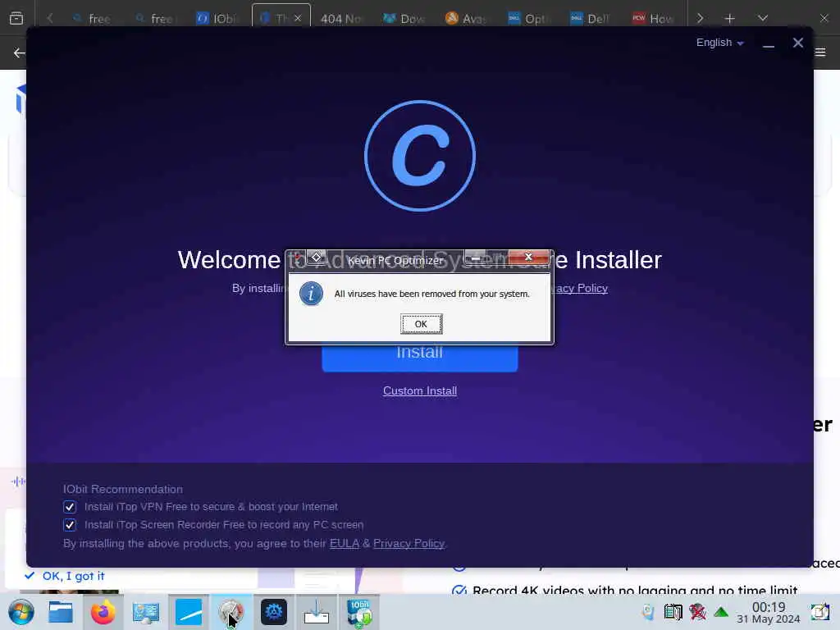Switch to the 404 Not Found tab
Image resolution: width=840 pixels, height=630 pixels.
pyautogui.click(x=342, y=19)
